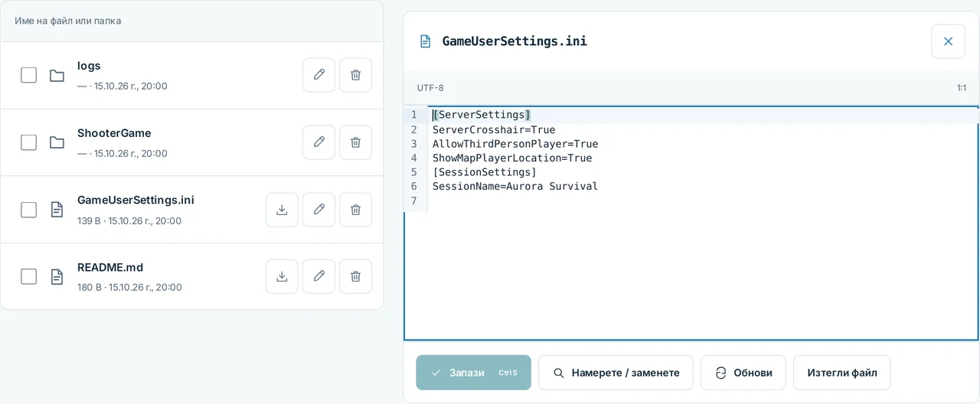
Task: Close the GameUserSettings.ini editor panel
Action: (x=948, y=41)
